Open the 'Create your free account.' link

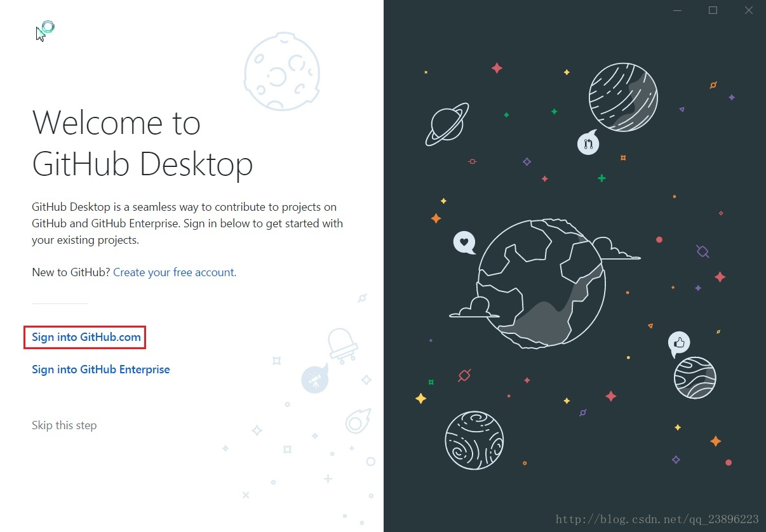[175, 272]
